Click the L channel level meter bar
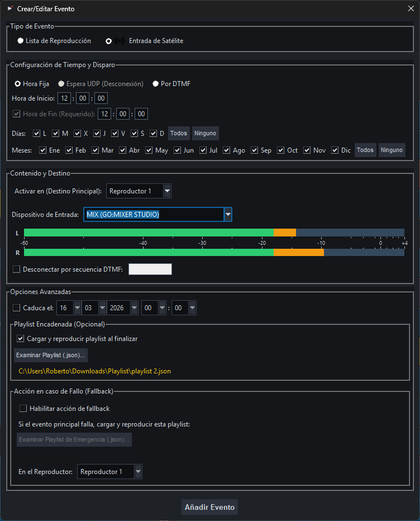 [x=214, y=233]
